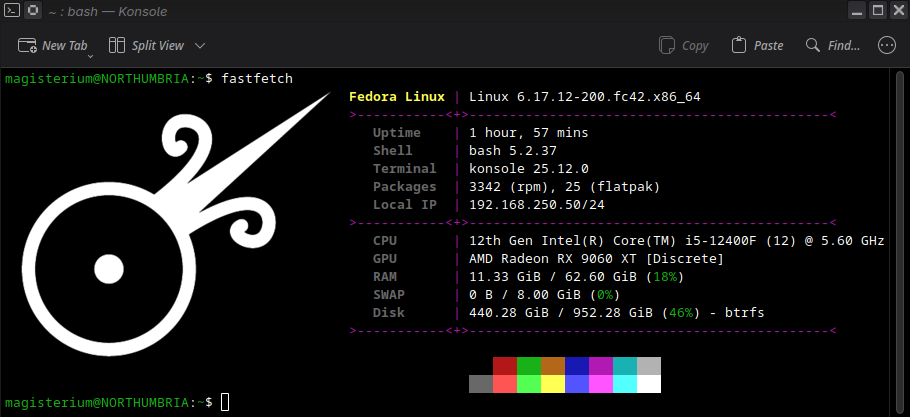This screenshot has width=910, height=417.
Task: Click the dark red color block
Action: 505,366
